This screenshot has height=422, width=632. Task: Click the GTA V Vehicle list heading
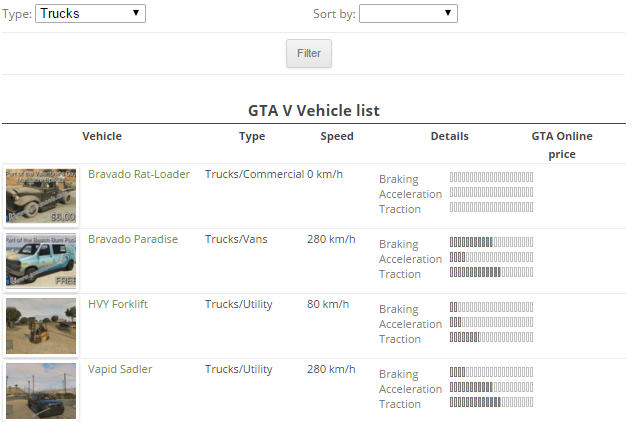[314, 110]
